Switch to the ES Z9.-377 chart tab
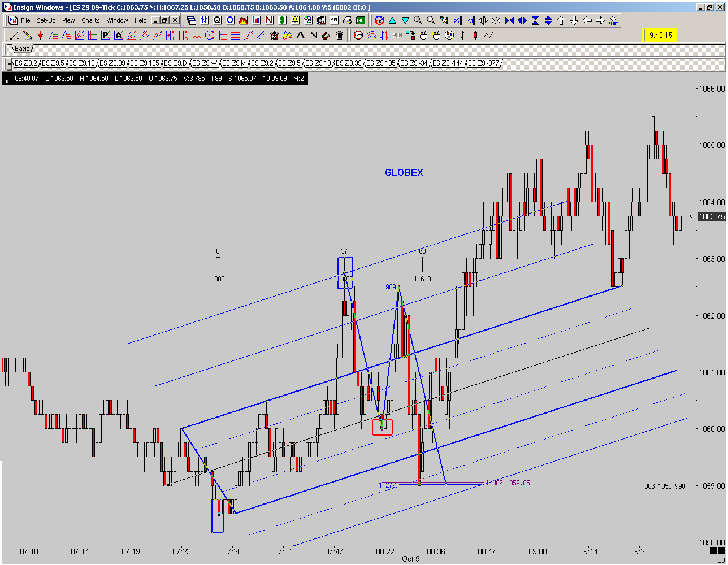This screenshot has height=565, width=728. 483,63
